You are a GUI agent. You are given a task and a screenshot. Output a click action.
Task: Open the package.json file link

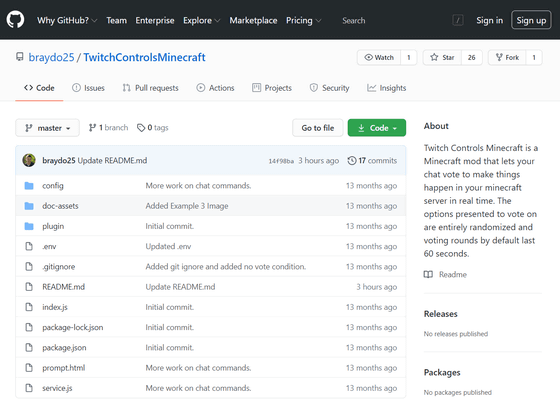pyautogui.click(x=64, y=348)
